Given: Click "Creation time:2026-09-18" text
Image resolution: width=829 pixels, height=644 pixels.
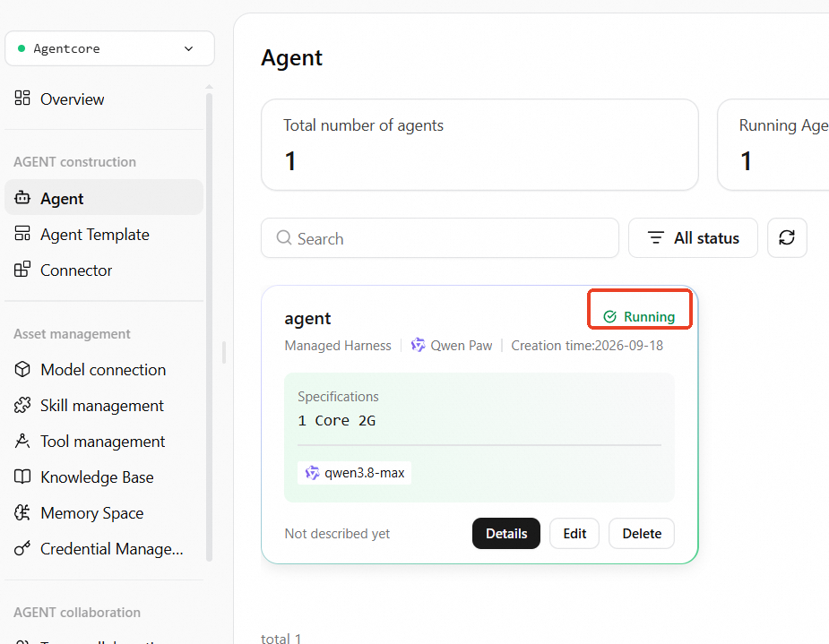Looking at the screenshot, I should pos(587,346).
